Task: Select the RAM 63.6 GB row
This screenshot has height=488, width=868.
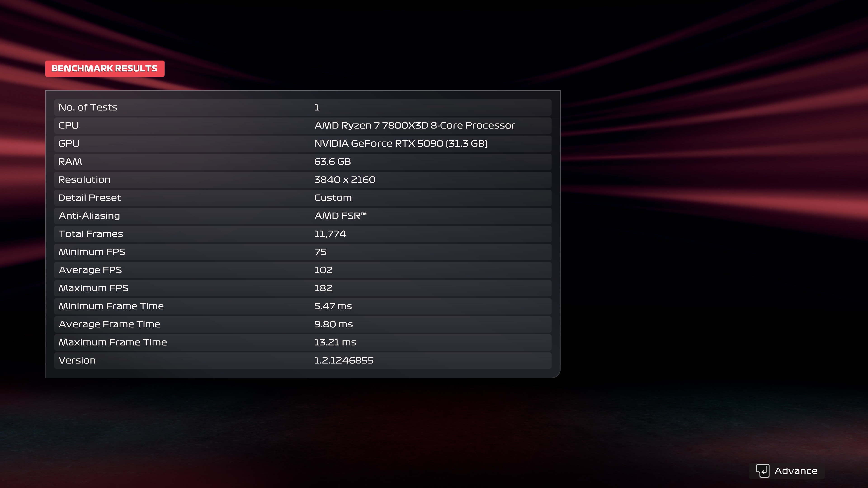Action: (302, 162)
